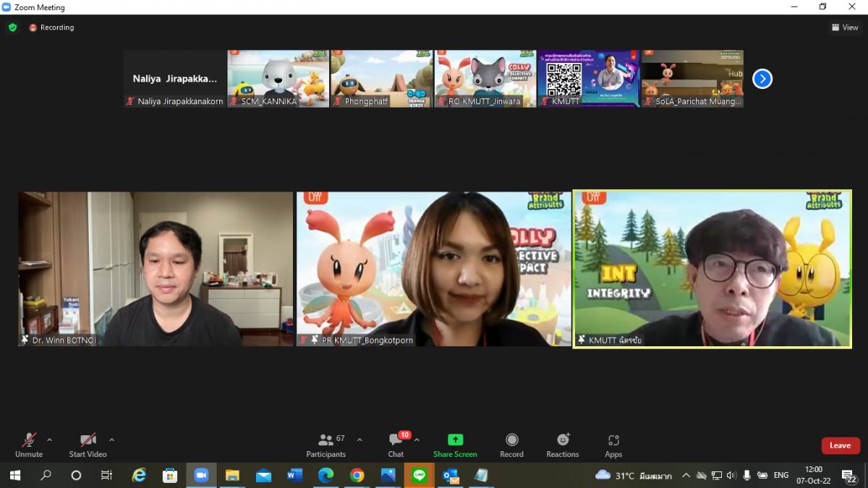The height and width of the screenshot is (488, 868).
Task: Select the KMUTT QR code thumbnail
Action: pyautogui.click(x=589, y=79)
